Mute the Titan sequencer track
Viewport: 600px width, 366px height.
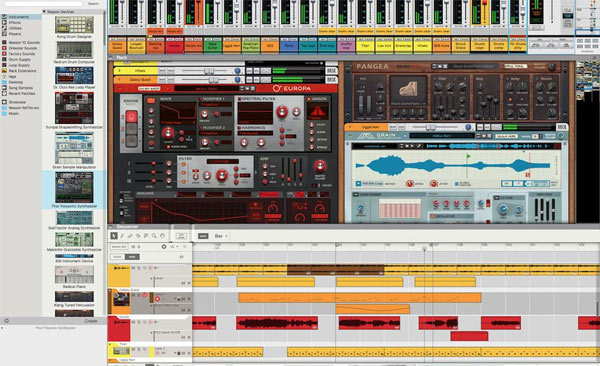pyautogui.click(x=133, y=349)
